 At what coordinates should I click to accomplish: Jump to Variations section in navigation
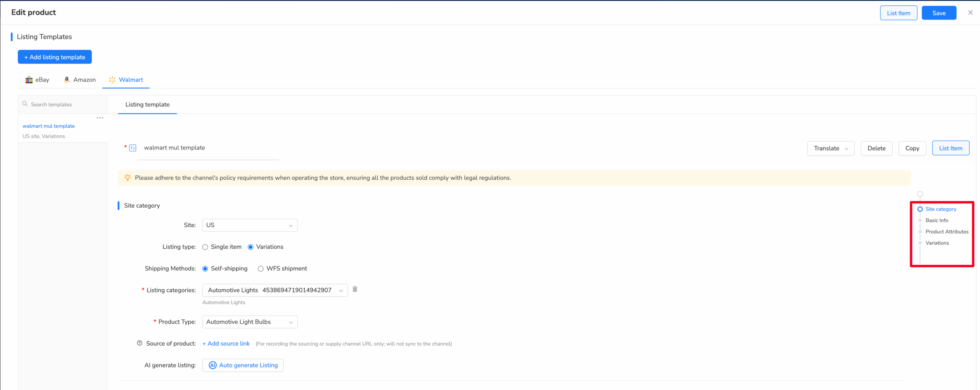pyautogui.click(x=937, y=243)
